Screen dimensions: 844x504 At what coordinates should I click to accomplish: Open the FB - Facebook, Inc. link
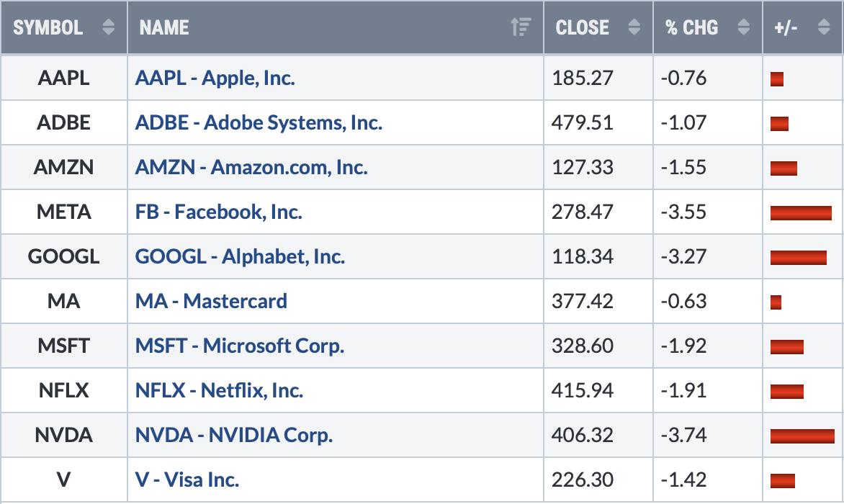218,212
